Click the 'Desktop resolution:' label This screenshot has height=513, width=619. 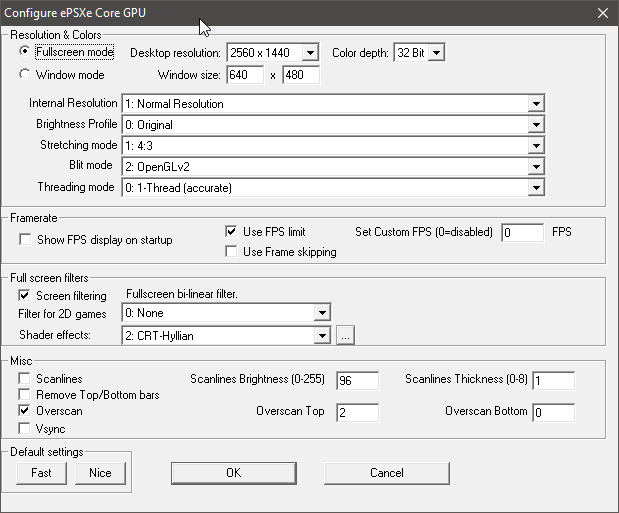[175, 53]
